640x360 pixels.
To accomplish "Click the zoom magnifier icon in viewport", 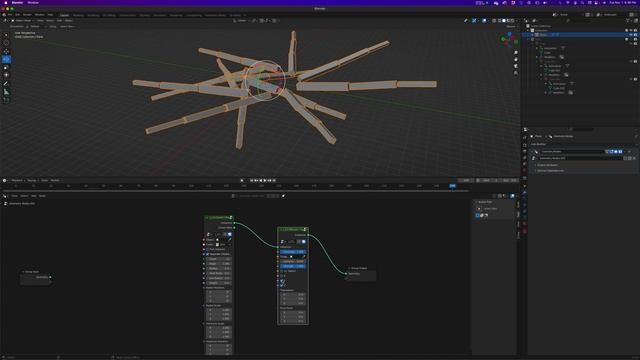I will tap(516, 53).
